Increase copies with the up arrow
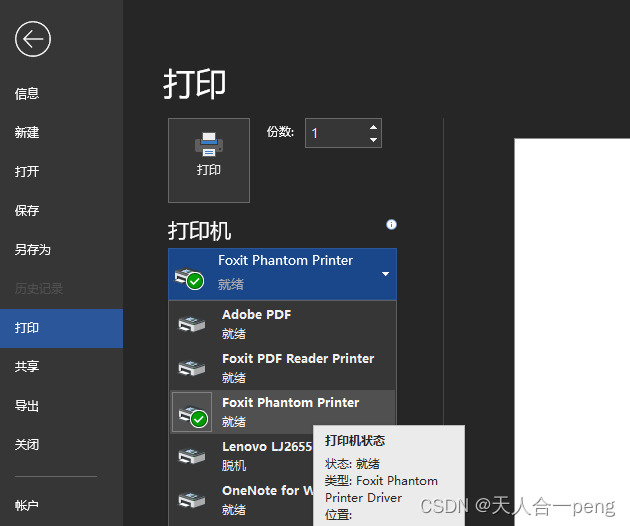630x526 pixels. (x=373, y=127)
